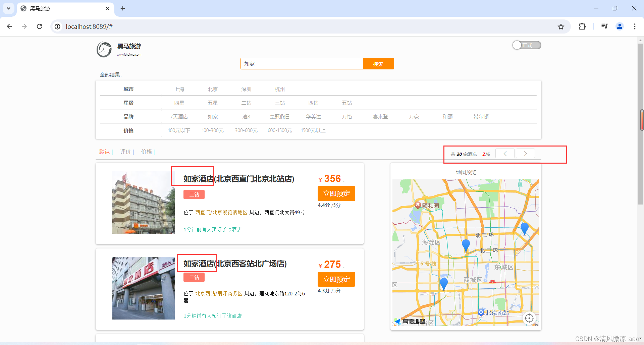
Task: Filter by city 上海
Action: pyautogui.click(x=179, y=89)
